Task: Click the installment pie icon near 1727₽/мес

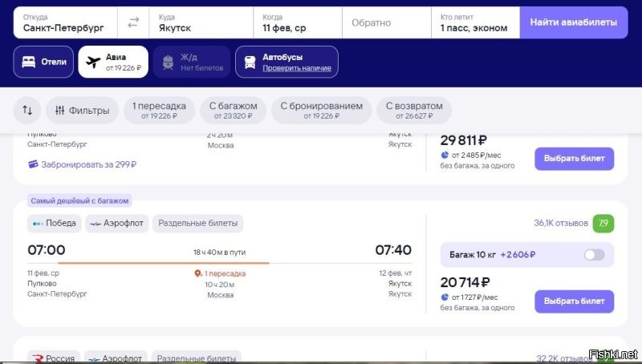Action: 445,297
